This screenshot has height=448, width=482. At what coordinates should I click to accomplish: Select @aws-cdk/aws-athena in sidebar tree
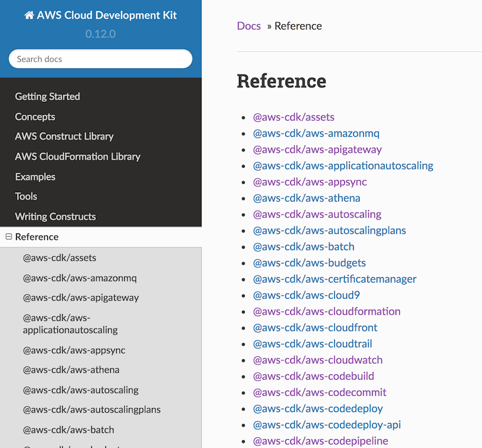coord(71,370)
